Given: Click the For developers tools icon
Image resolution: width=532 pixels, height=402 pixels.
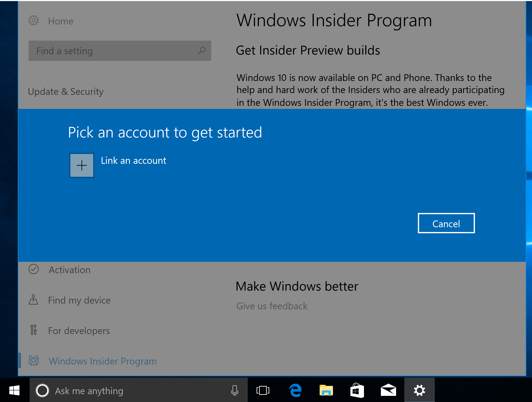Looking at the screenshot, I should 33,330.
